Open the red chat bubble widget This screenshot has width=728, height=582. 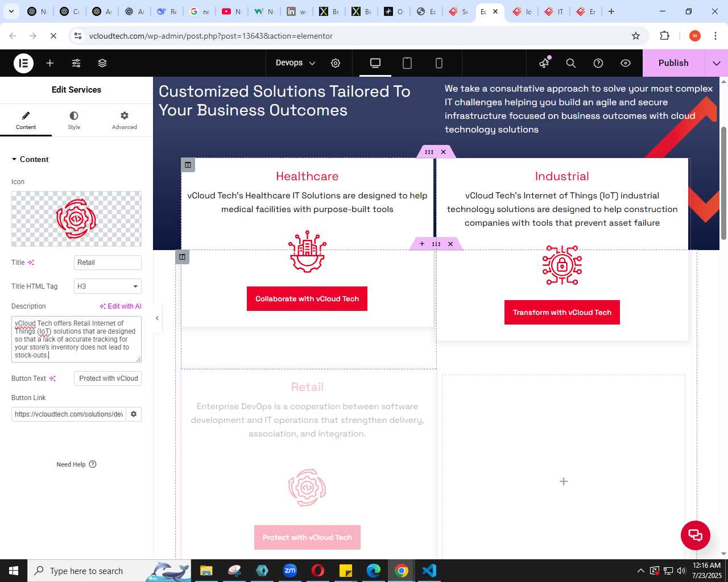click(x=696, y=535)
